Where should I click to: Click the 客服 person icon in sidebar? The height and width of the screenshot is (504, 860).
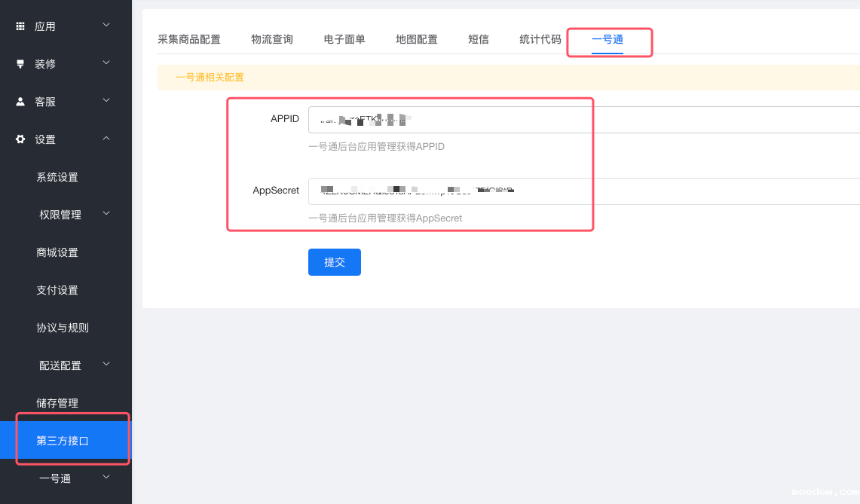pos(20,102)
